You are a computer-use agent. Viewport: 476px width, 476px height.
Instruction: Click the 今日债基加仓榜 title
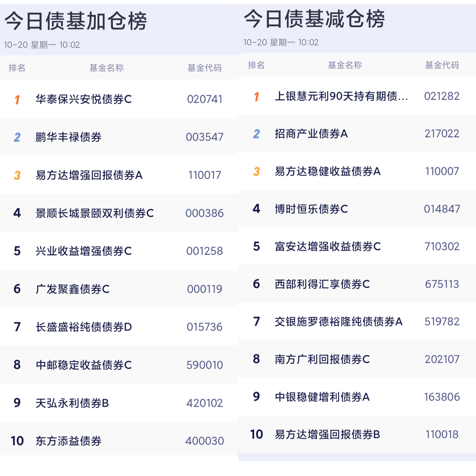(76, 21)
